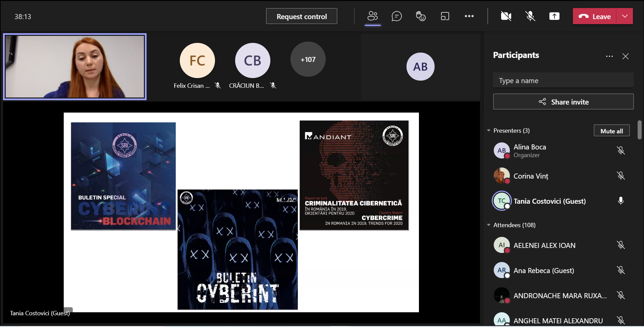Click the participants panel scrollbar
This screenshot has height=327, width=644.
(x=639, y=130)
